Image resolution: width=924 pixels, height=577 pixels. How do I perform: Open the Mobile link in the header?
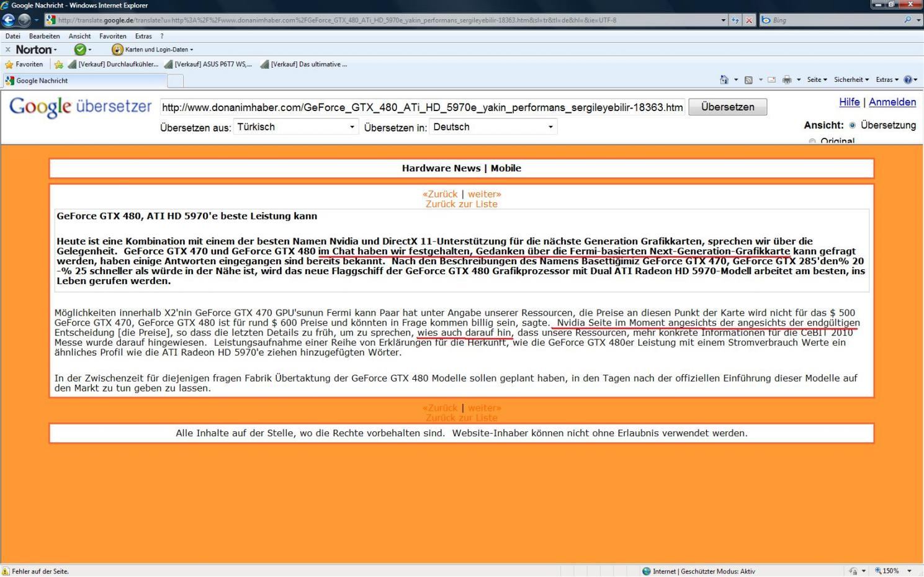point(506,168)
